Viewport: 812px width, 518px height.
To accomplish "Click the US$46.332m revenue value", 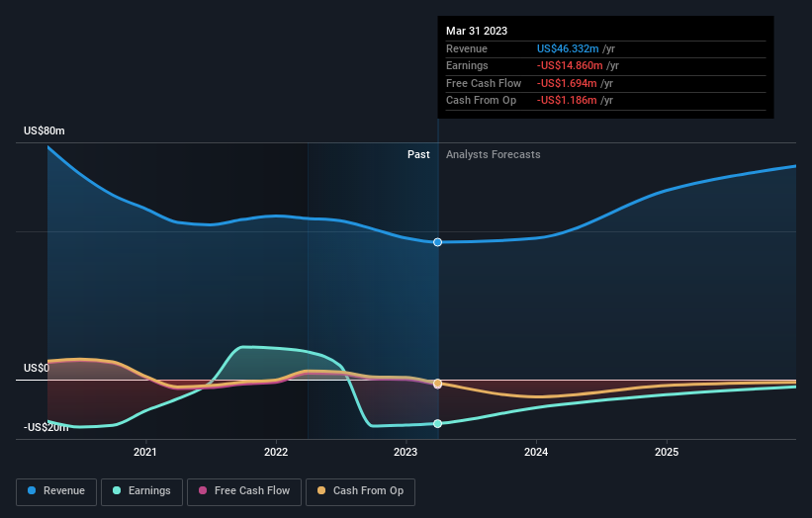I will pyautogui.click(x=568, y=48).
